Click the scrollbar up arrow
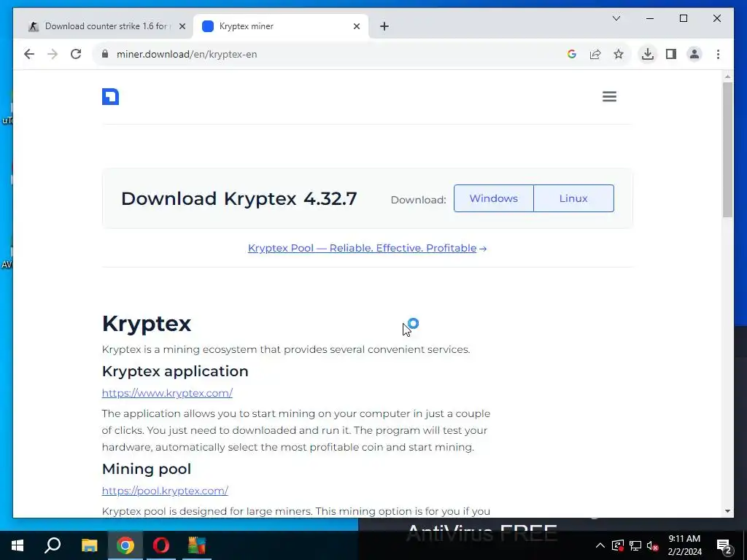The height and width of the screenshot is (560, 747). pos(727,76)
